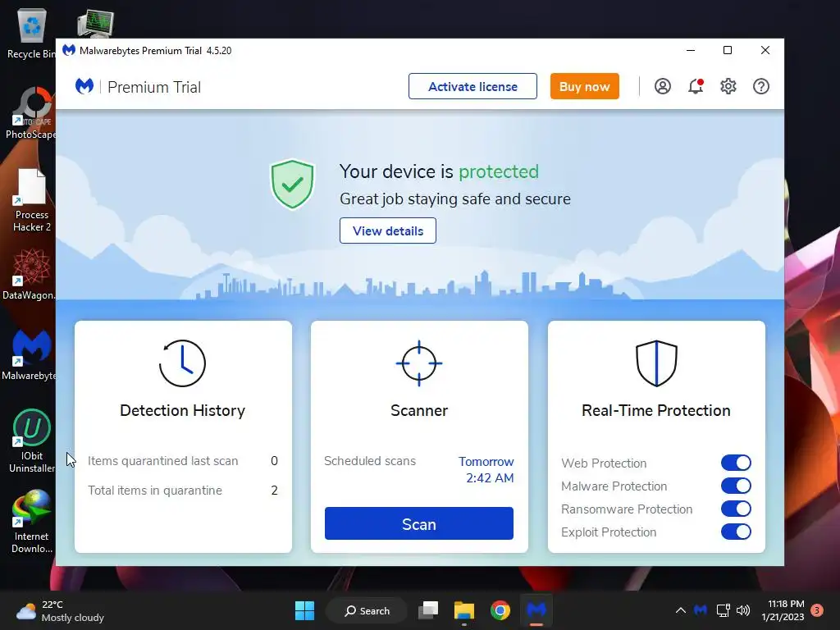Open File Explorer from the taskbar
Screen dimensions: 840x630
click(464, 610)
